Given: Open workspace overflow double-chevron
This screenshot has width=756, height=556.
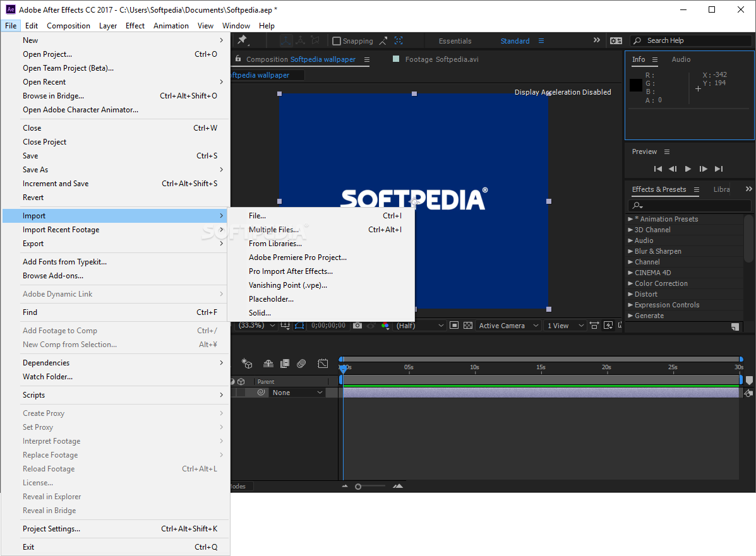Looking at the screenshot, I should 597,40.
